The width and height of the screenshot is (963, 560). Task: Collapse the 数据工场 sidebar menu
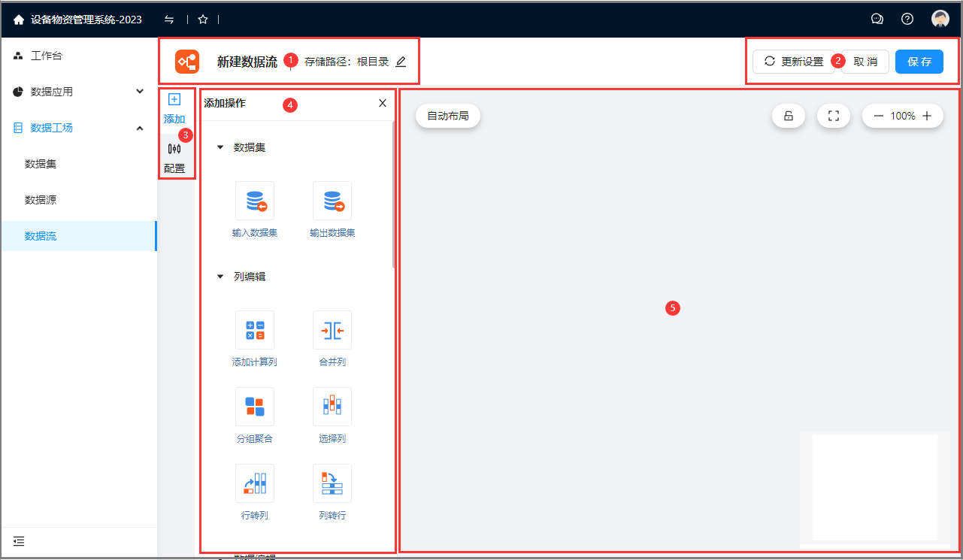(140, 128)
